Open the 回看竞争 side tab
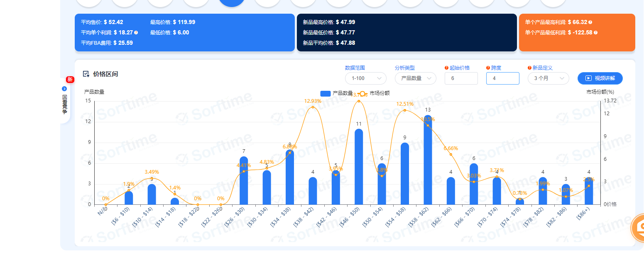The height and width of the screenshot is (262, 644). (64, 101)
